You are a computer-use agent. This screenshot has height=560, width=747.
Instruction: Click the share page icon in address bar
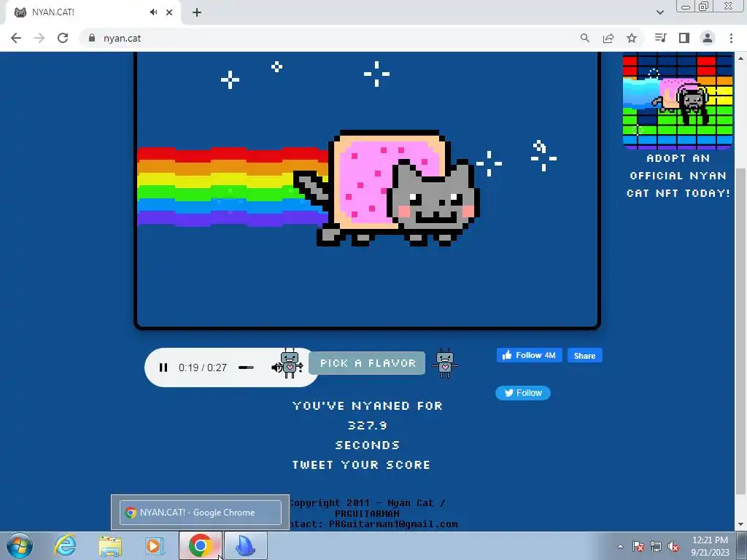(608, 38)
